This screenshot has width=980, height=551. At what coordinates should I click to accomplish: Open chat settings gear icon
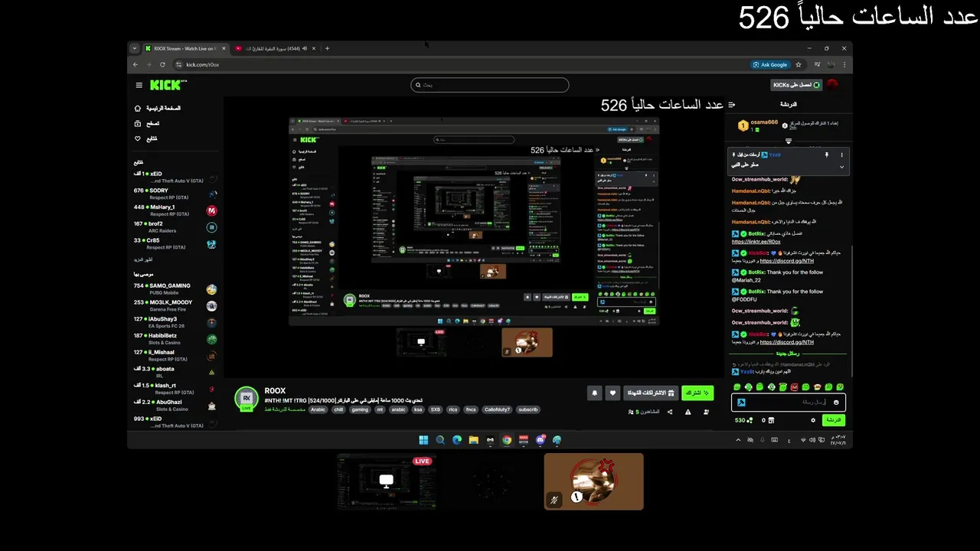(813, 420)
